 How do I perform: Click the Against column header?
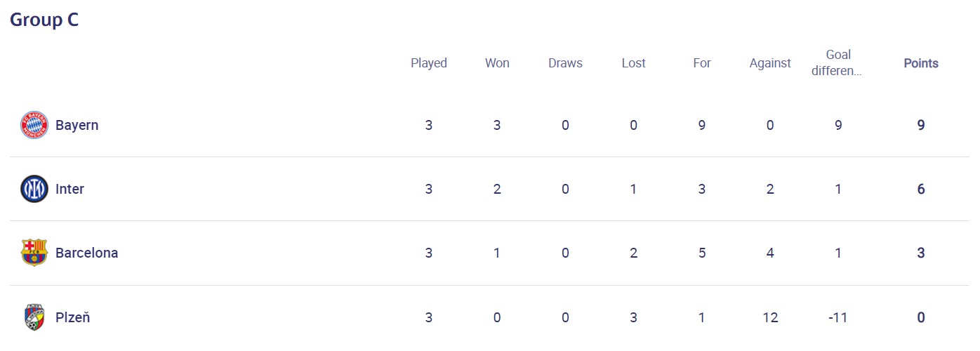[x=769, y=63]
